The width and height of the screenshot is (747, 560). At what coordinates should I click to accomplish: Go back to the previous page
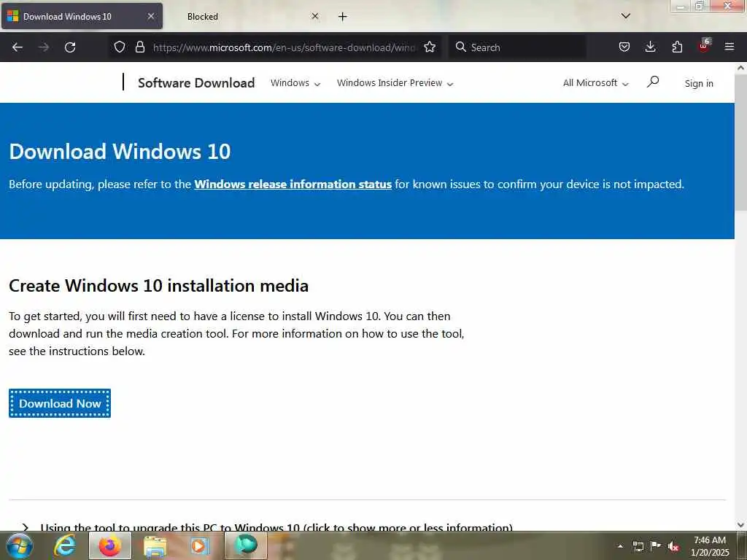(x=18, y=47)
